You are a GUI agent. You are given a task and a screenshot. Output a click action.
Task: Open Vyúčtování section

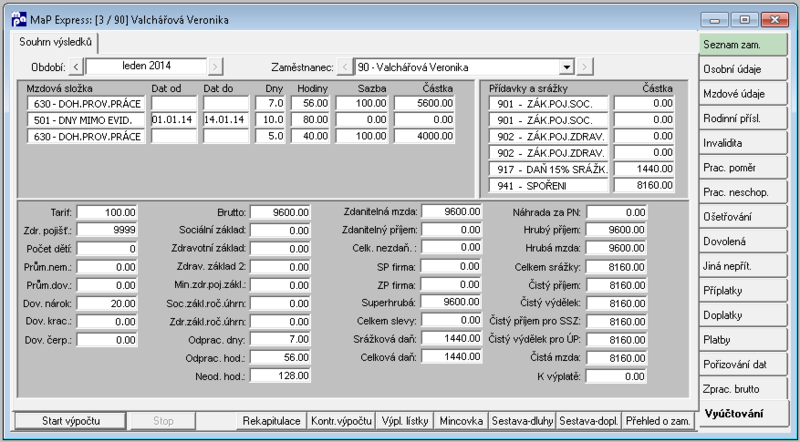[743, 414]
